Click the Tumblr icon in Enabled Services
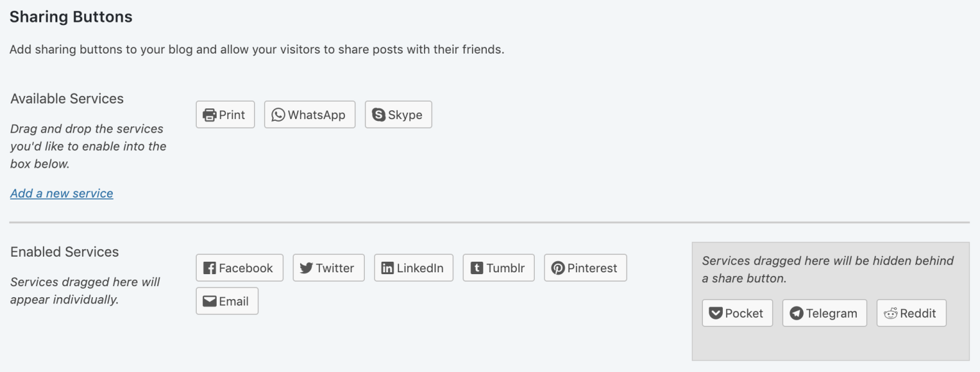 coord(476,267)
